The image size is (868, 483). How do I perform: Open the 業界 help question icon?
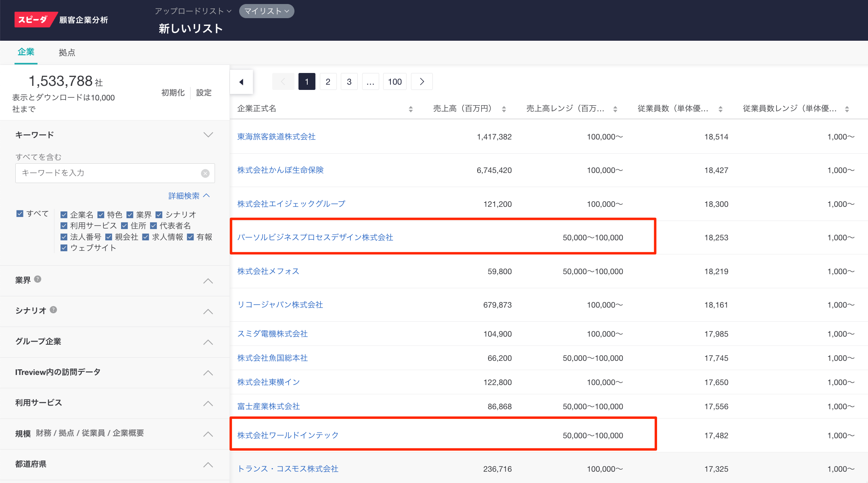pos(38,279)
